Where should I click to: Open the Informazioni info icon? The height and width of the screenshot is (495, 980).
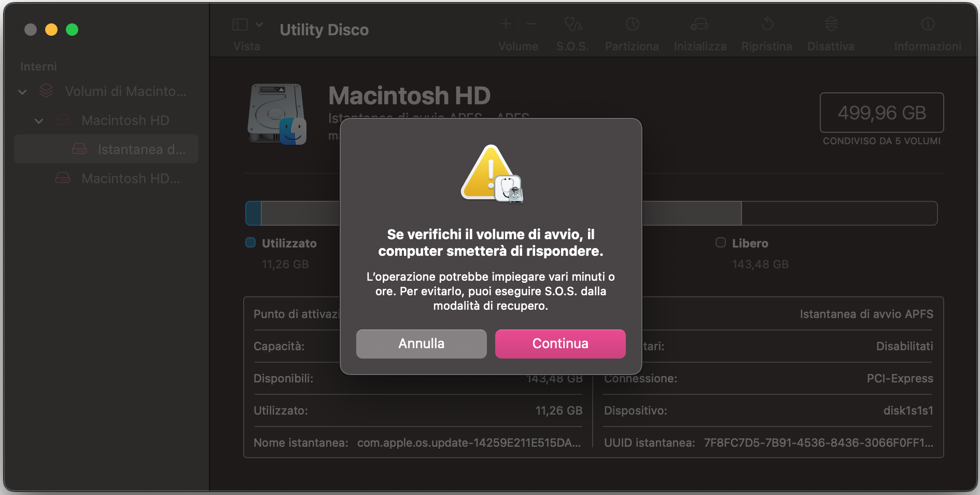coord(928,24)
